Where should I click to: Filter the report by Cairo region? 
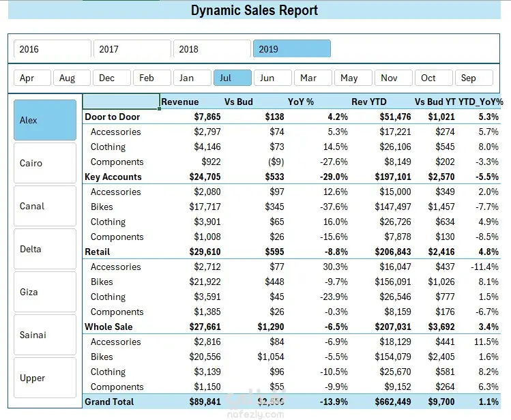[x=45, y=163]
